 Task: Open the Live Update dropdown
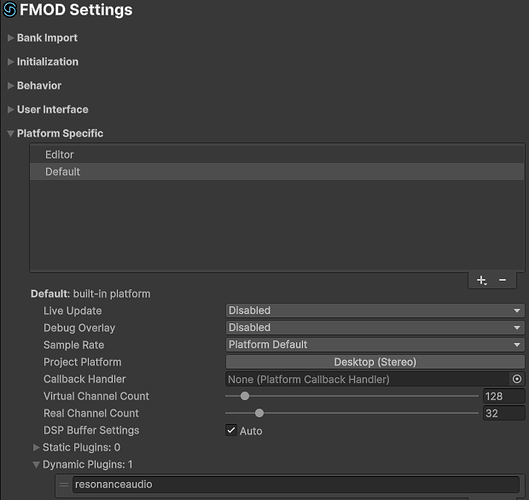click(x=375, y=310)
